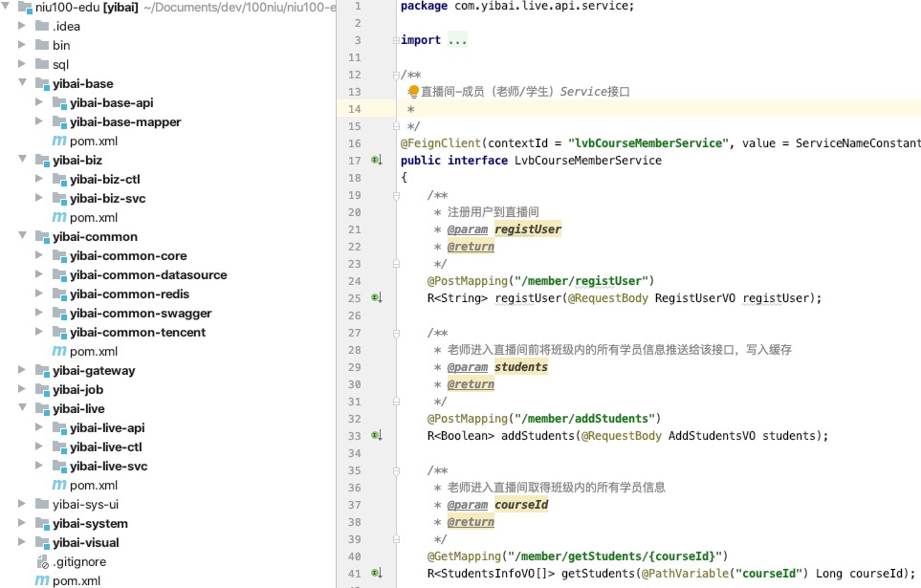921x588 pixels.
Task: Select yibai-common-tencent in project tree
Action: pos(138,333)
